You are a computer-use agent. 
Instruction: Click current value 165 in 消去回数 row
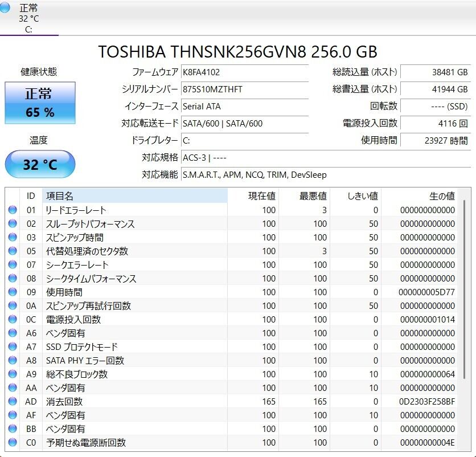click(269, 401)
